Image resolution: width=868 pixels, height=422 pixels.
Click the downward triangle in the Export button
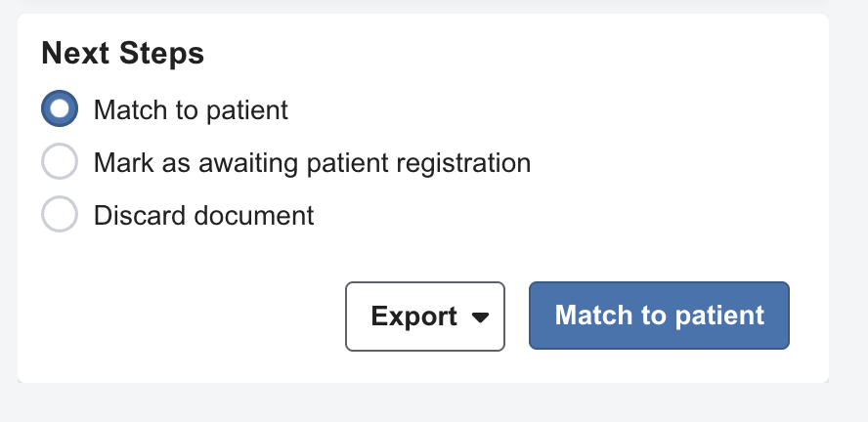tap(480, 317)
